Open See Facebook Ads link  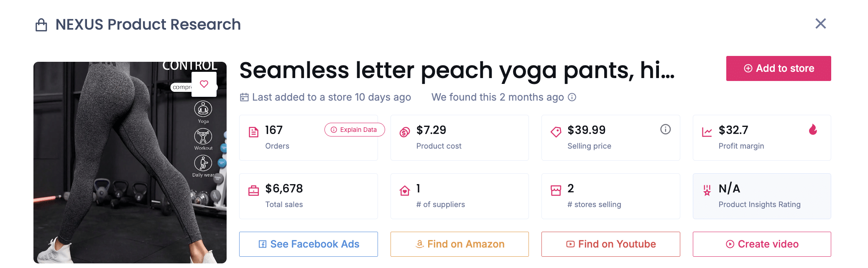tap(309, 244)
